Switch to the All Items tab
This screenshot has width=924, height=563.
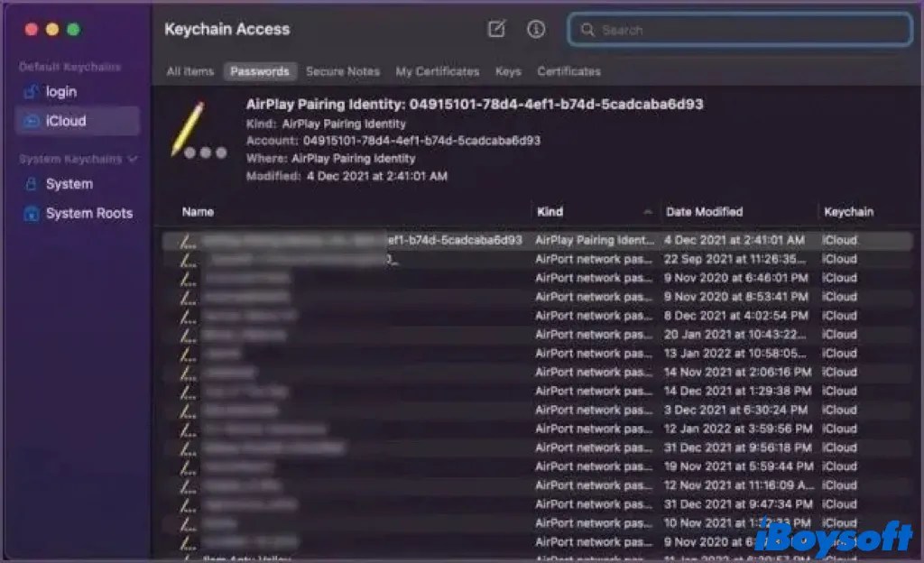point(189,71)
